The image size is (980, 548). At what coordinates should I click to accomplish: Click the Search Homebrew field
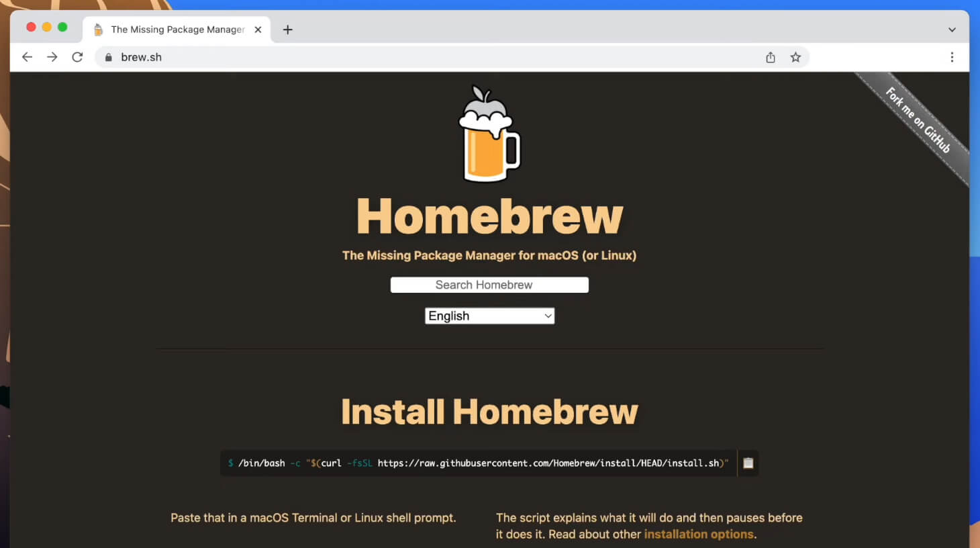[x=489, y=285]
